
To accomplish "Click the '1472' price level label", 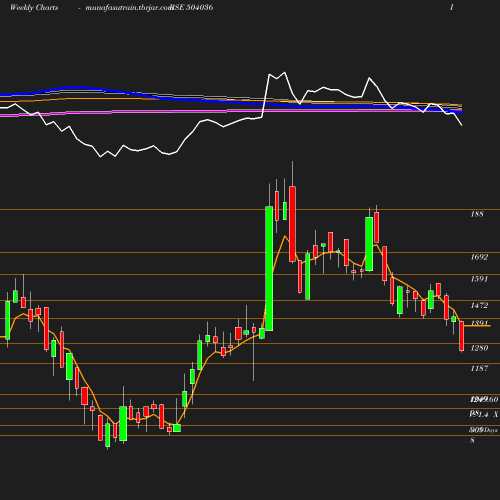I will (x=479, y=305).
